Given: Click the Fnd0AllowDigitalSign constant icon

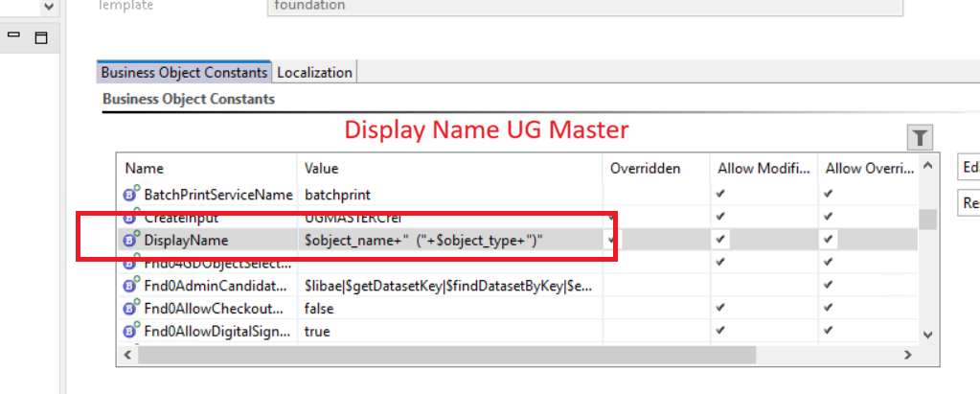Looking at the screenshot, I should (132, 331).
